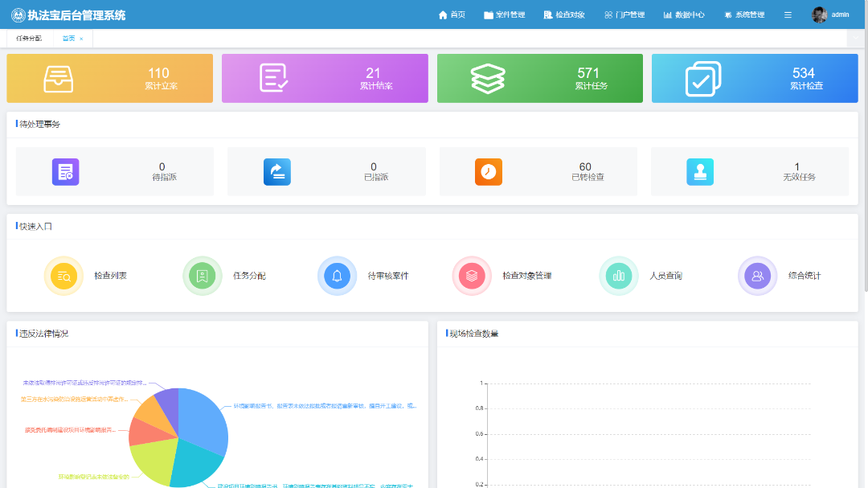868x488 pixels.
Task: Click the 已指派 blue share icon
Action: pyautogui.click(x=276, y=172)
